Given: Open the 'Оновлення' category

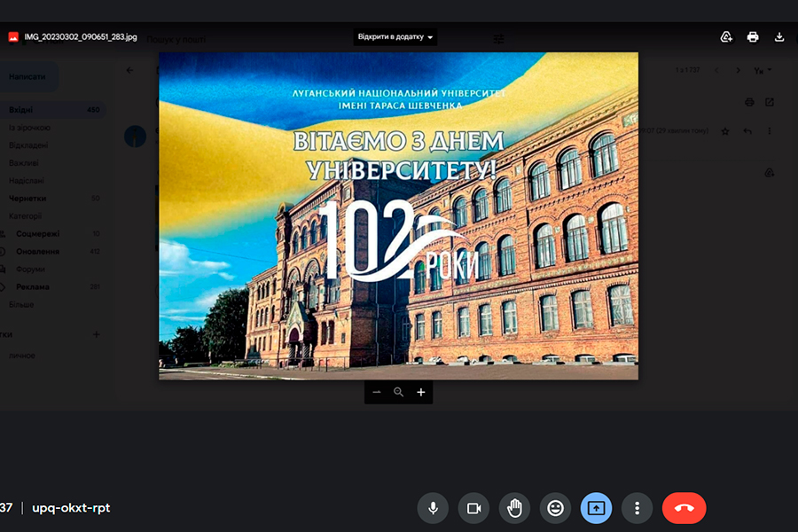Looking at the screenshot, I should click(x=37, y=252).
